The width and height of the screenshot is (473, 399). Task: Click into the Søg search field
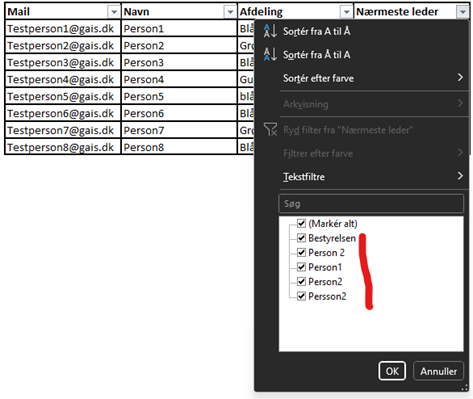371,204
